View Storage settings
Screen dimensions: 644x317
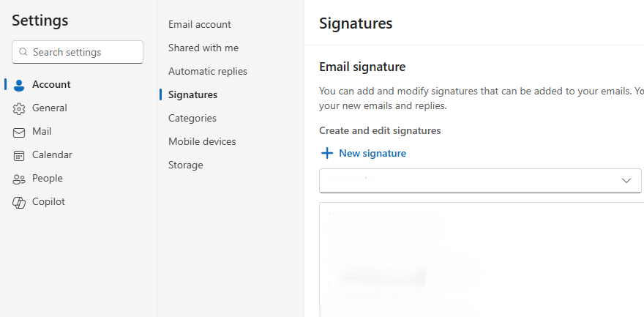185,165
